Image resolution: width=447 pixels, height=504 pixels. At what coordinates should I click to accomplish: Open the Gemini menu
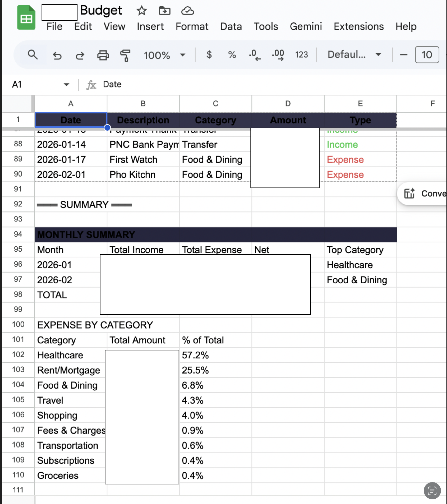tap(306, 26)
